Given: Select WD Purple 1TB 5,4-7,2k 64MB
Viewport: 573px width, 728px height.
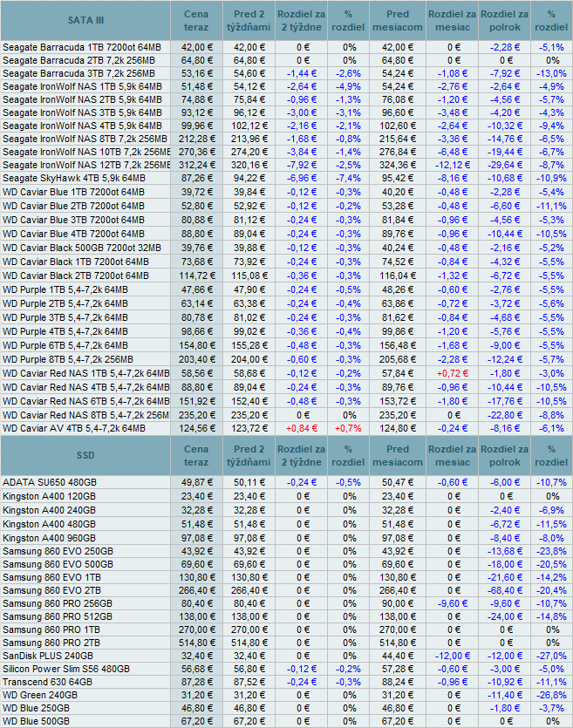Looking at the screenshot, I should (x=65, y=289).
